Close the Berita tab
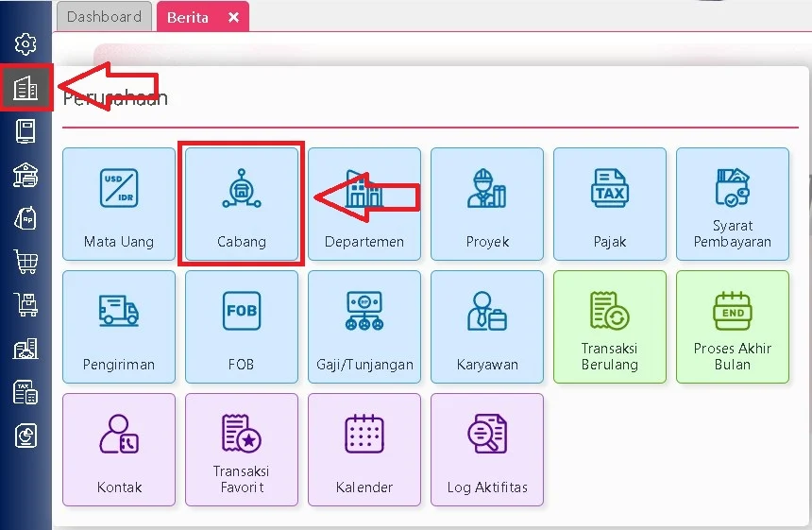The width and height of the screenshot is (812, 530). 233,18
